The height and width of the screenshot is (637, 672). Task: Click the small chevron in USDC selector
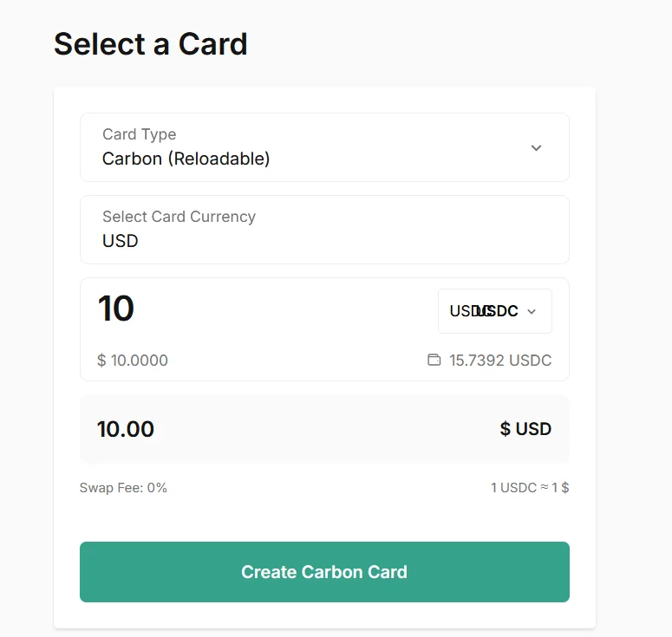pyautogui.click(x=532, y=312)
